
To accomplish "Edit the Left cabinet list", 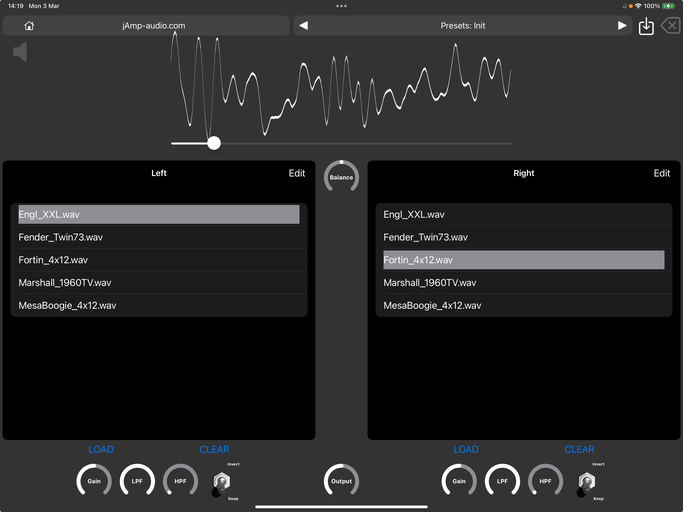I will pyautogui.click(x=297, y=173).
